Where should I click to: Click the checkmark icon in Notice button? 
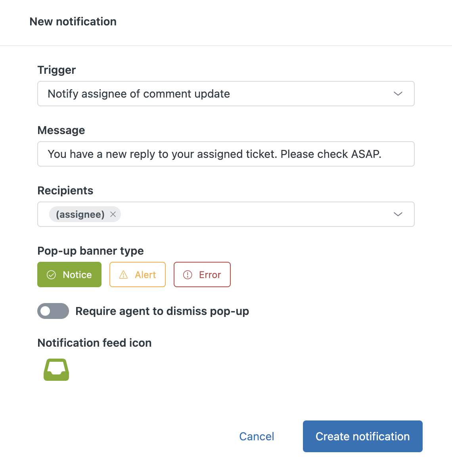[x=52, y=275]
